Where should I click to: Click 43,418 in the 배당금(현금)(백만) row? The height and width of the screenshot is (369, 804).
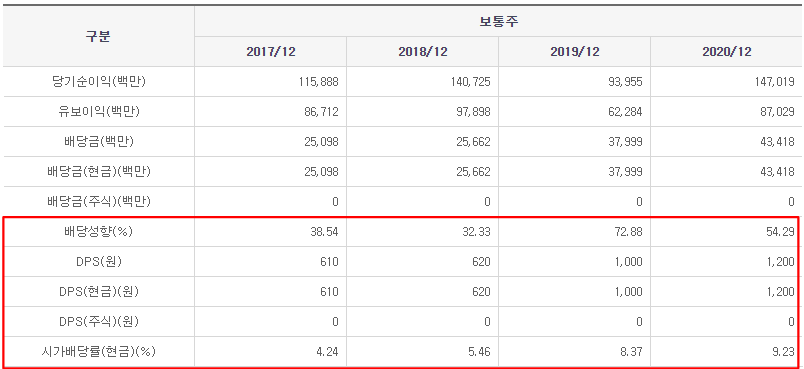pyautogui.click(x=777, y=172)
